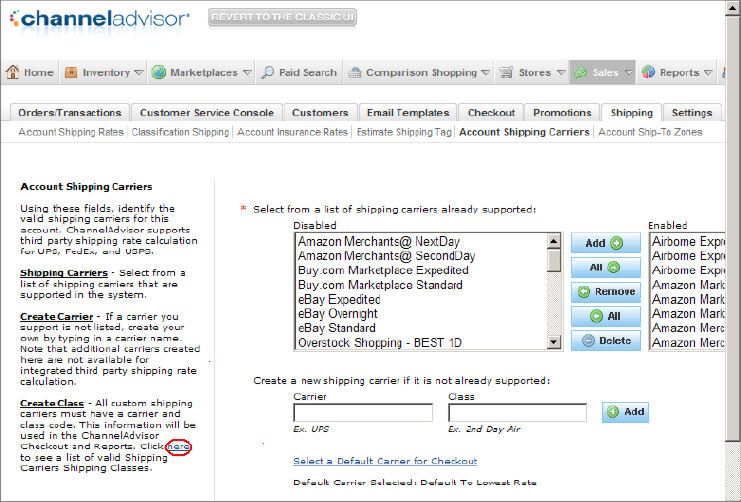
Task: Click the page vertical scrollbar thumb
Action: coord(732,230)
